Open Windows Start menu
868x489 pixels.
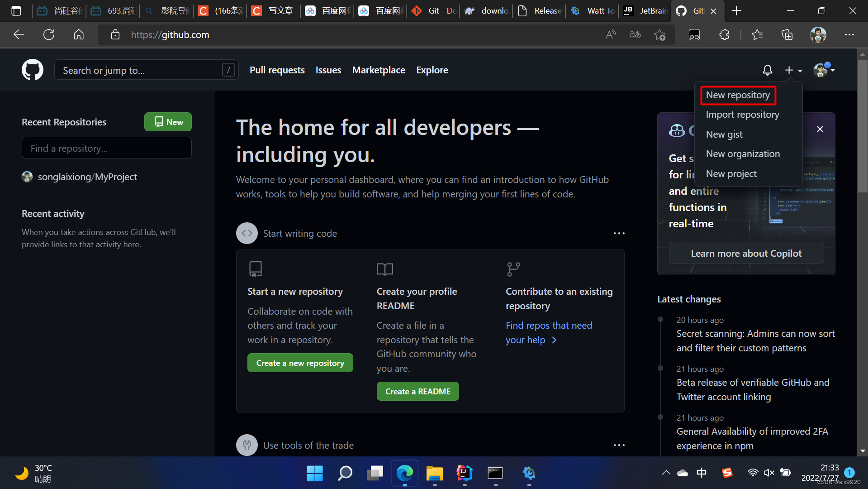[x=315, y=474]
